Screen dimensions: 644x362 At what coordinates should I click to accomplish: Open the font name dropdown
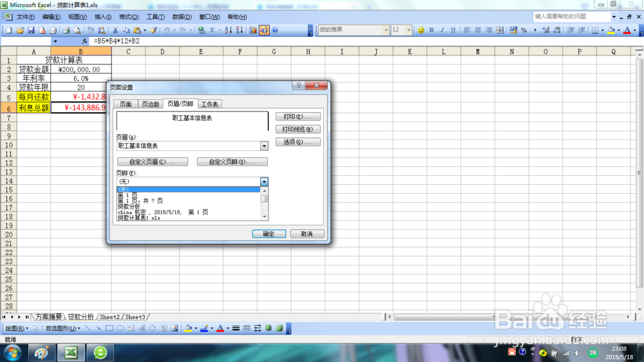point(386,30)
